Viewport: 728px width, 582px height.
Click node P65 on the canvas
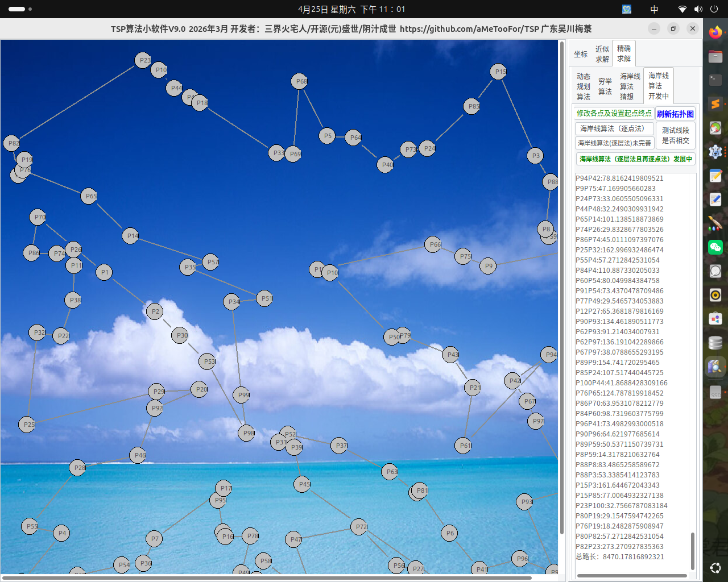89,196
